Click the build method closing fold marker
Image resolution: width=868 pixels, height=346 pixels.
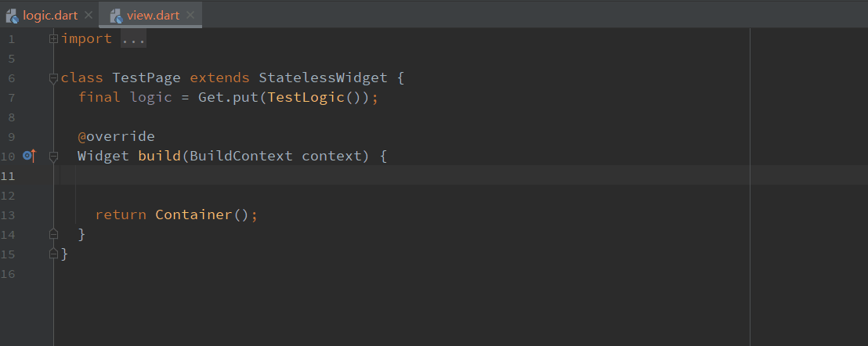point(53,234)
